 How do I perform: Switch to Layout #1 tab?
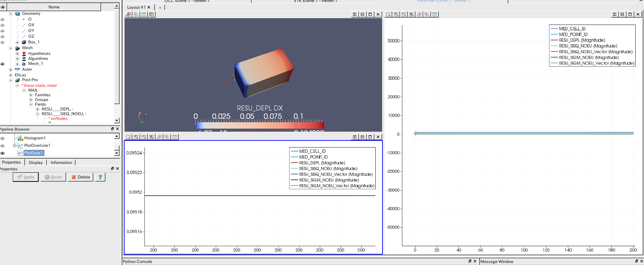click(136, 7)
